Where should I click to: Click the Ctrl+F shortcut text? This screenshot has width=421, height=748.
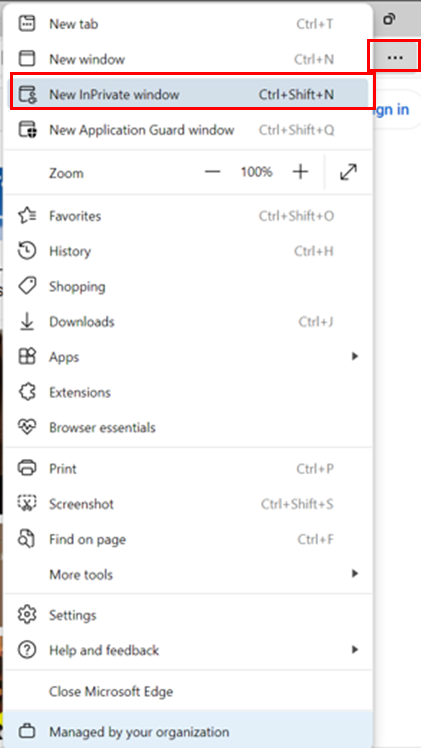[x=315, y=539]
